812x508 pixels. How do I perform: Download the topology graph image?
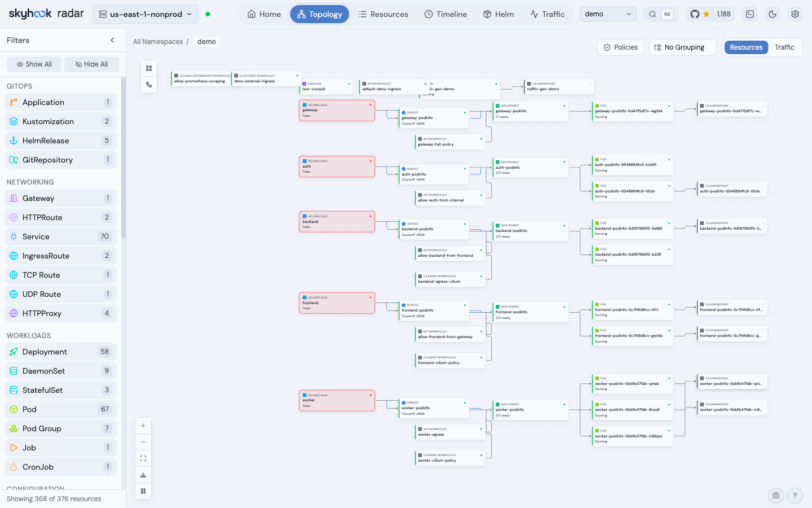tap(143, 475)
